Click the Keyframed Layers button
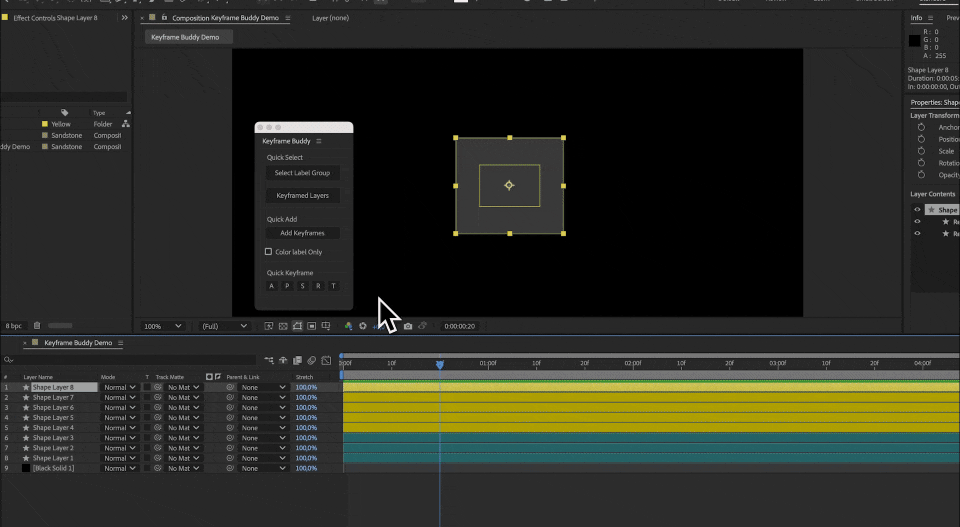 pyautogui.click(x=302, y=195)
